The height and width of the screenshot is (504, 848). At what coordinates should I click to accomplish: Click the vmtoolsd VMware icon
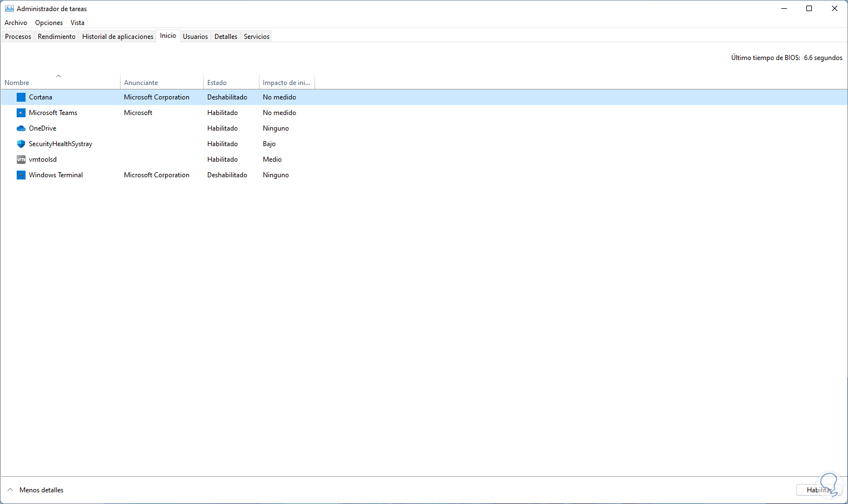coord(21,159)
